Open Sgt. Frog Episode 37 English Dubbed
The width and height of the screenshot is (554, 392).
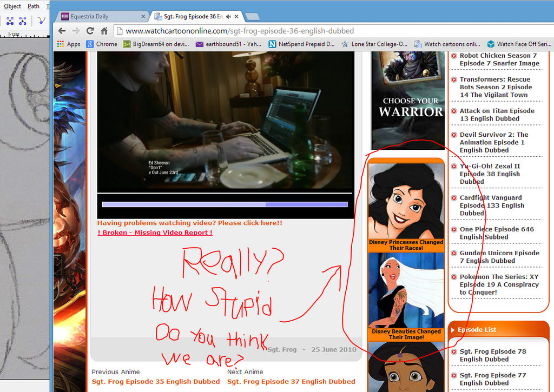291,381
